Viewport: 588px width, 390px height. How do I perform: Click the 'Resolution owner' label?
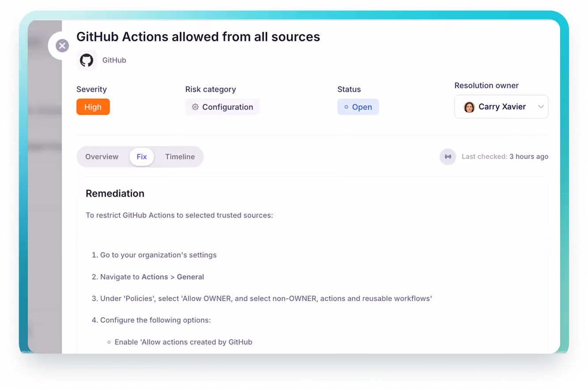click(486, 86)
